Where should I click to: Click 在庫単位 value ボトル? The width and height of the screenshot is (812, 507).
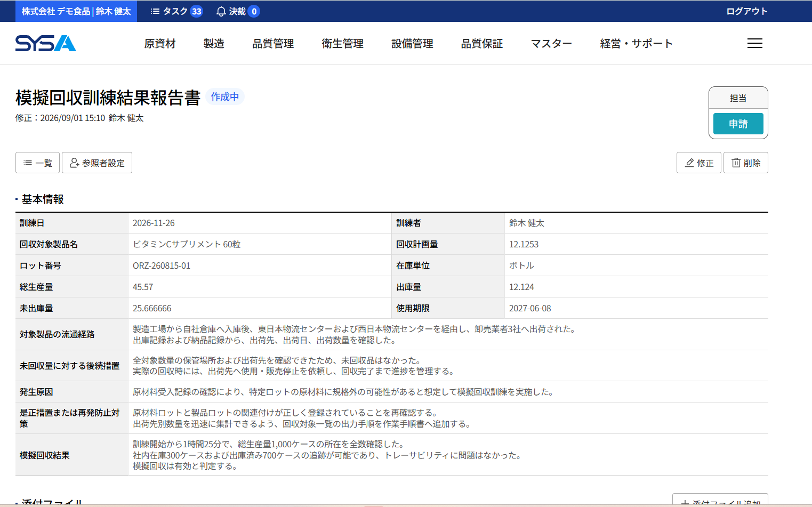pos(521,265)
